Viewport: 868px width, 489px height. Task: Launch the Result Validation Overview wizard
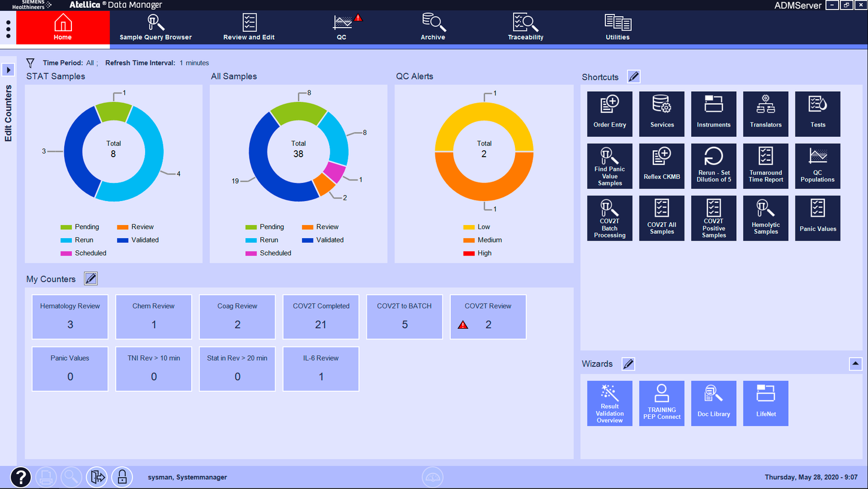tap(610, 403)
